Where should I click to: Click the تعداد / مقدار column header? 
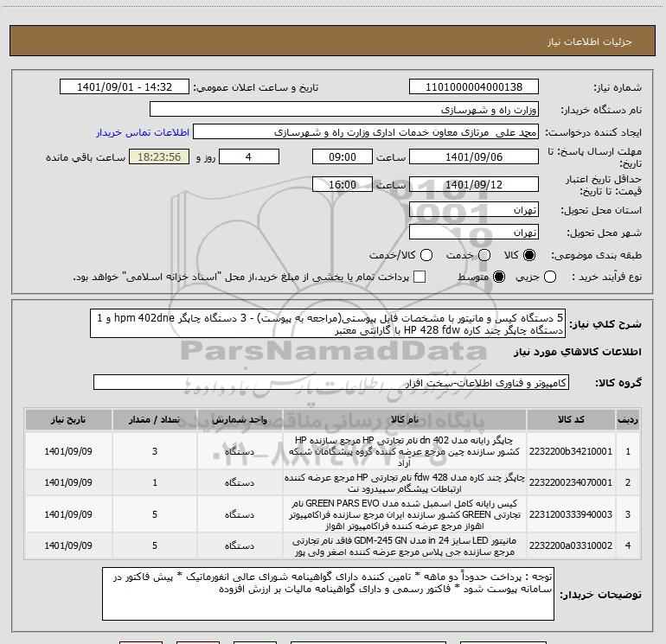[x=155, y=419]
